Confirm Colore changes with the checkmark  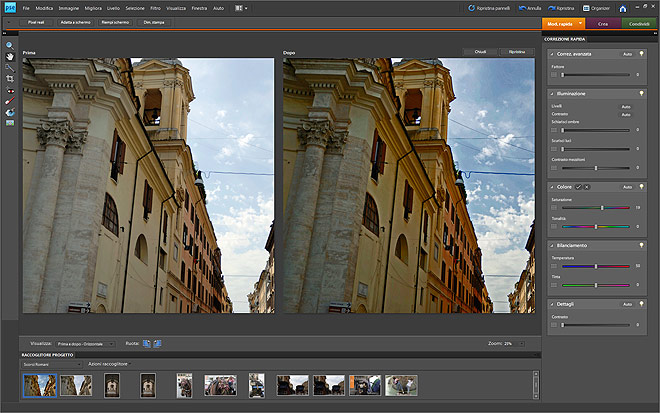coord(578,187)
